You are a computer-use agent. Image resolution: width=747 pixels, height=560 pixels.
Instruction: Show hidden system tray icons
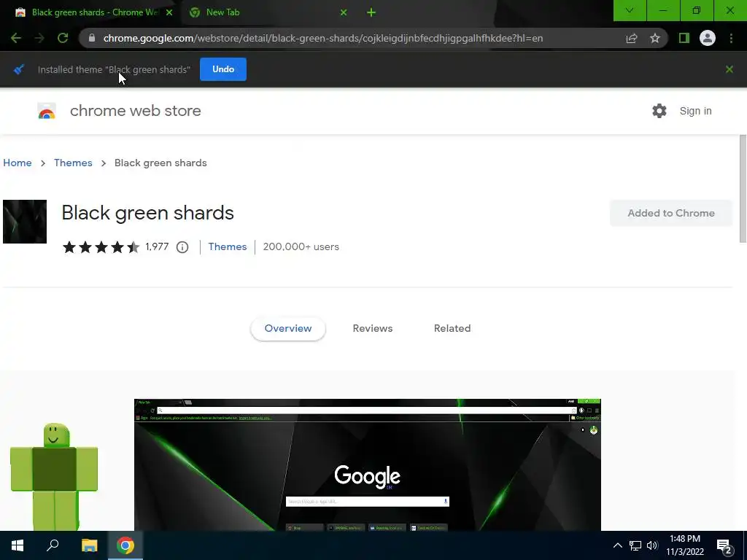click(x=617, y=545)
